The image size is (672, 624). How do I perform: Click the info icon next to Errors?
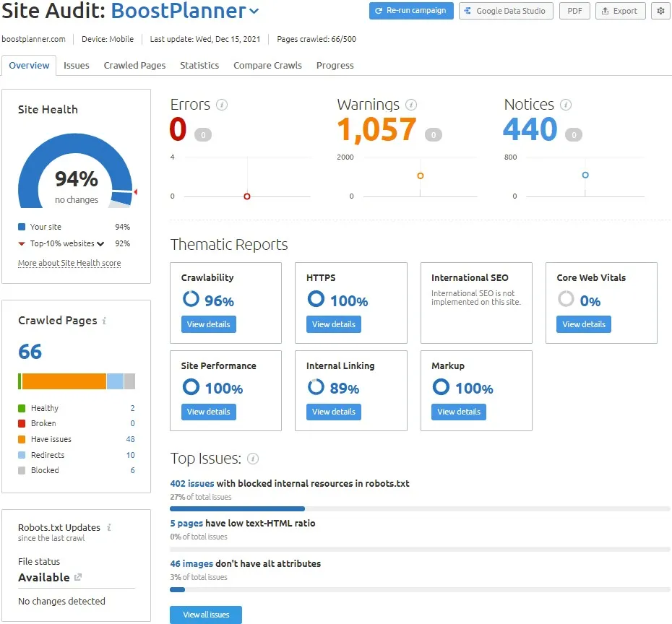click(222, 105)
